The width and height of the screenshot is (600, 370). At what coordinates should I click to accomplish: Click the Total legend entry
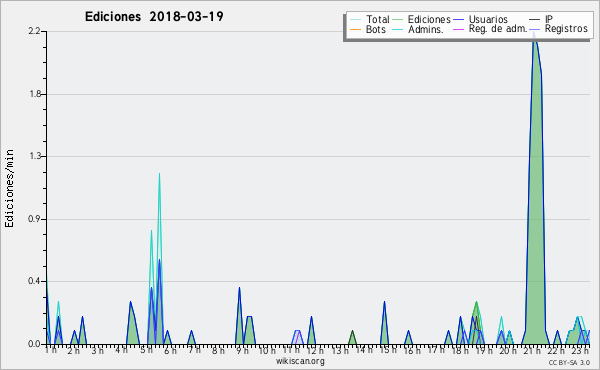370,19
